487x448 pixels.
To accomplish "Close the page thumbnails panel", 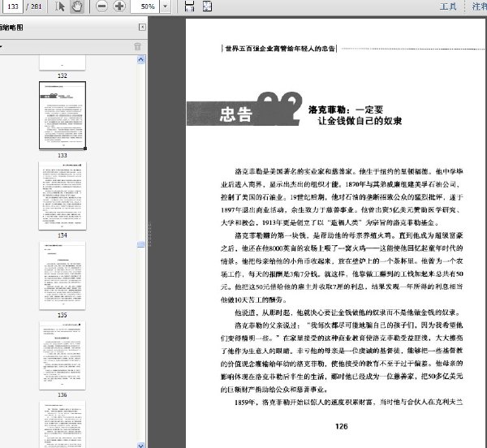I will pos(142,28).
